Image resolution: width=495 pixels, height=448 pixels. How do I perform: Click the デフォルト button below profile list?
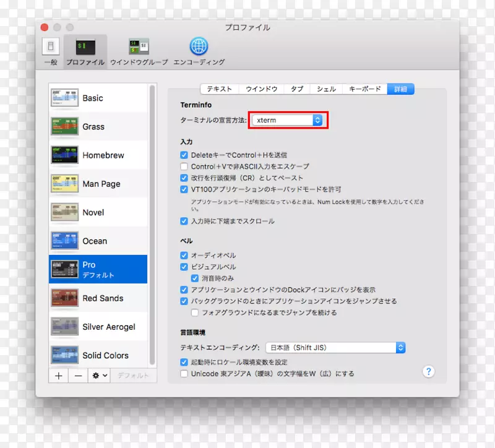tap(133, 376)
